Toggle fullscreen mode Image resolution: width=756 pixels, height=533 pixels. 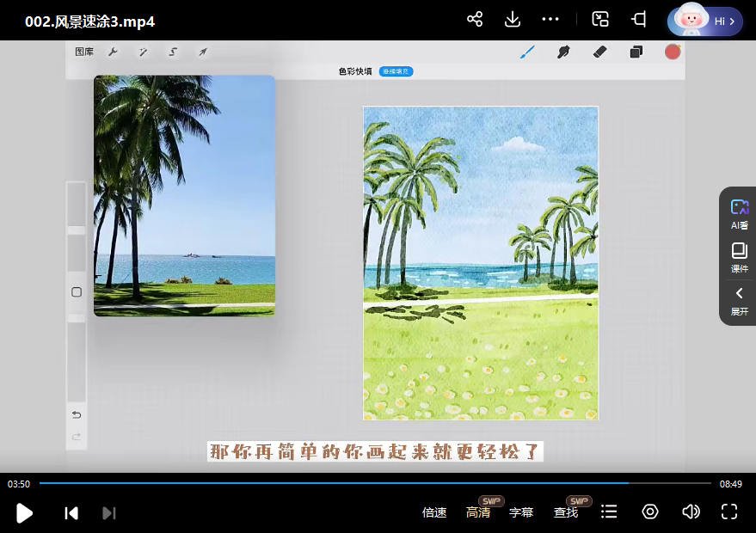(x=729, y=512)
